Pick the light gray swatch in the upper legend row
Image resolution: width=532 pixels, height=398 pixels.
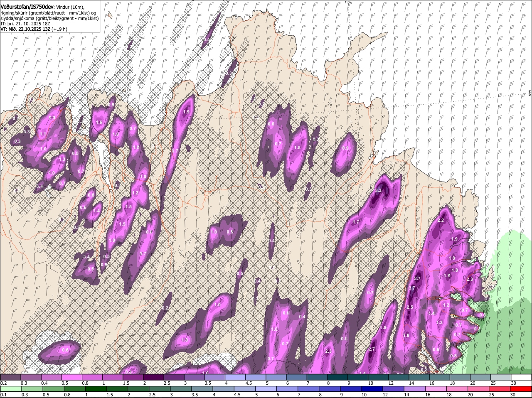tap(501, 377)
